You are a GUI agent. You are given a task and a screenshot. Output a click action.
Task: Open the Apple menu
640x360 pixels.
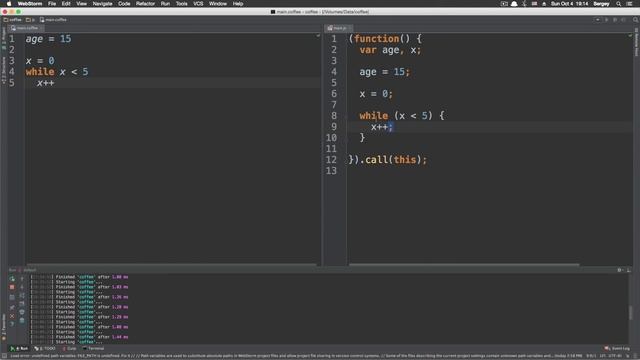9,4
